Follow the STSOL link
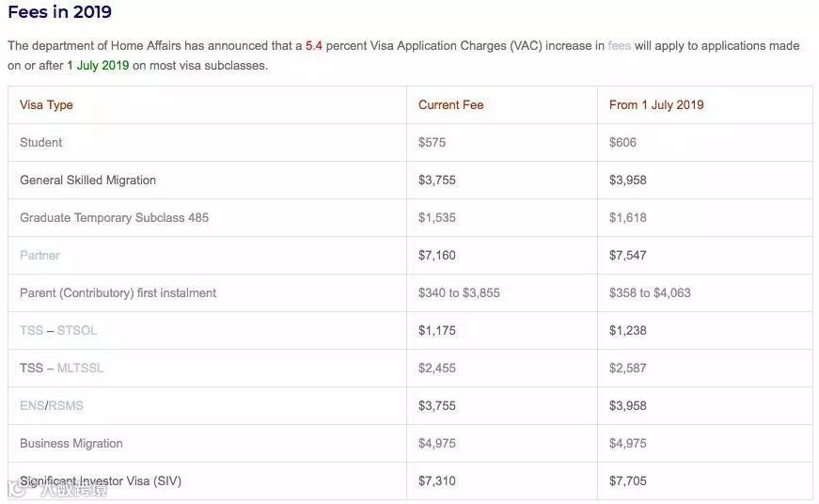This screenshot has height=504, width=819. pos(77,330)
